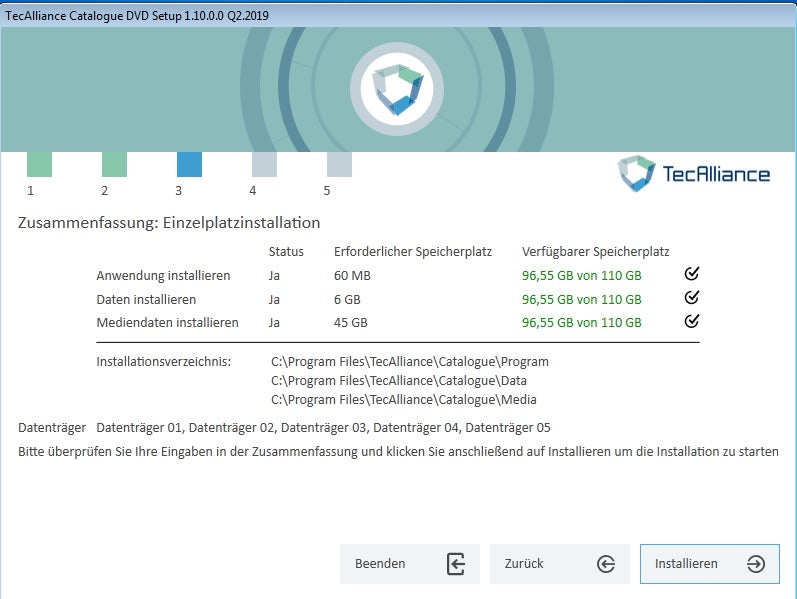797x599 pixels.
Task: Click the checkmark icon for Mediendaten installieren
Action: point(691,322)
